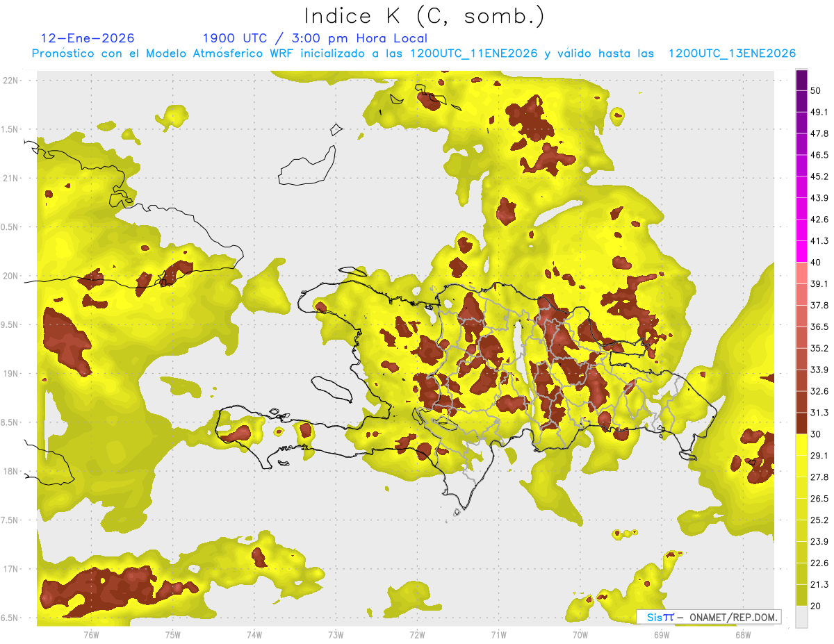
Task: Click the legend value '41.3'
Action: pyautogui.click(x=819, y=241)
